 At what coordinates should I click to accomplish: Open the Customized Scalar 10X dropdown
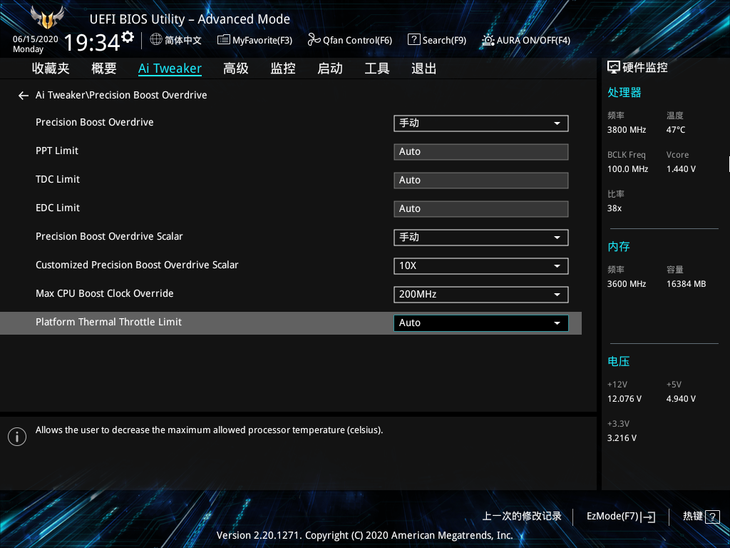480,266
